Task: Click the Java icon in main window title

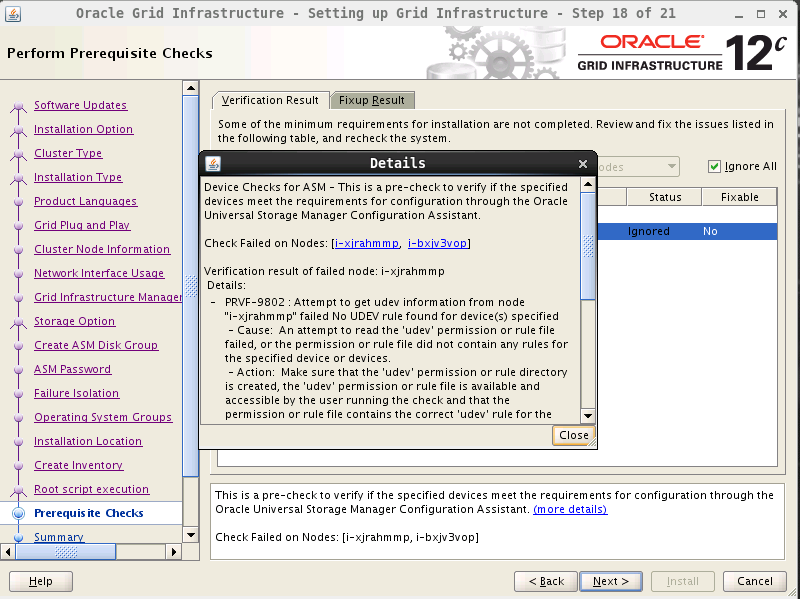Action: point(13,14)
